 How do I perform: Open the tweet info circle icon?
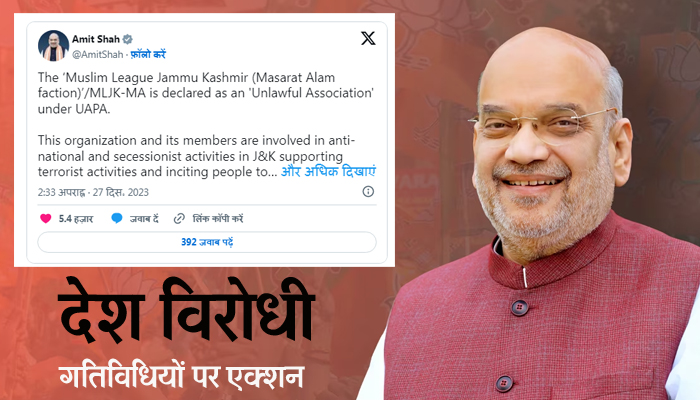(x=368, y=192)
